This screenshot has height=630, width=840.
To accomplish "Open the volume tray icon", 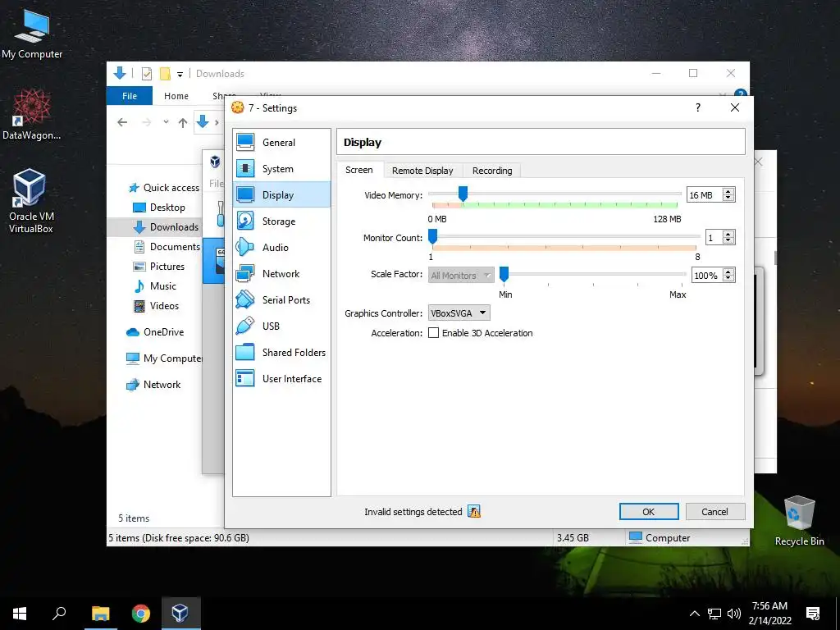I will 734,614.
